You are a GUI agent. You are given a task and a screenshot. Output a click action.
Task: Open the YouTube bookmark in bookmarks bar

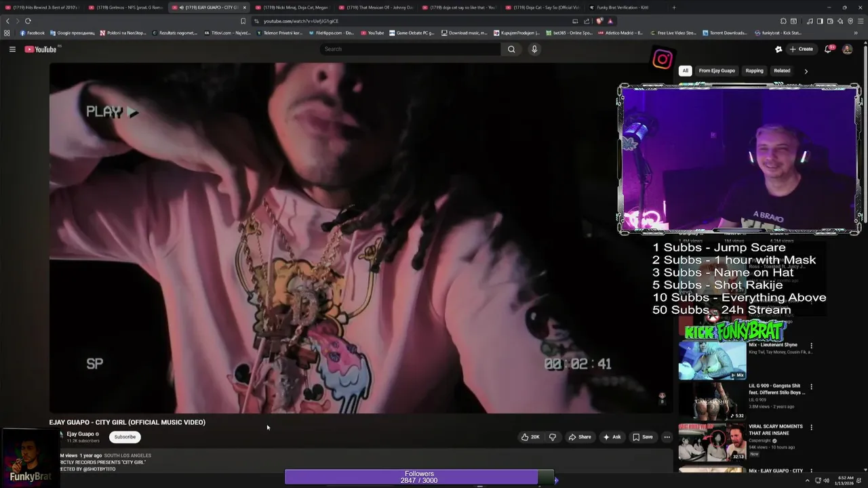tap(372, 33)
